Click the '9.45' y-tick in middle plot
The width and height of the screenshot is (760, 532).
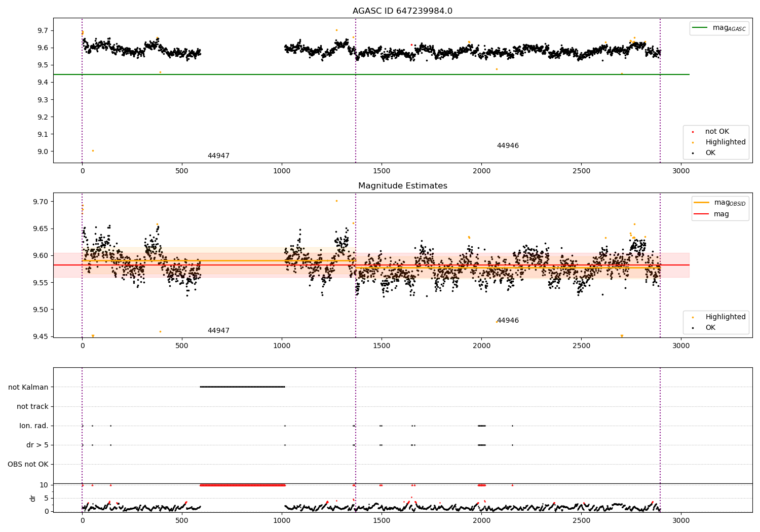41,336
